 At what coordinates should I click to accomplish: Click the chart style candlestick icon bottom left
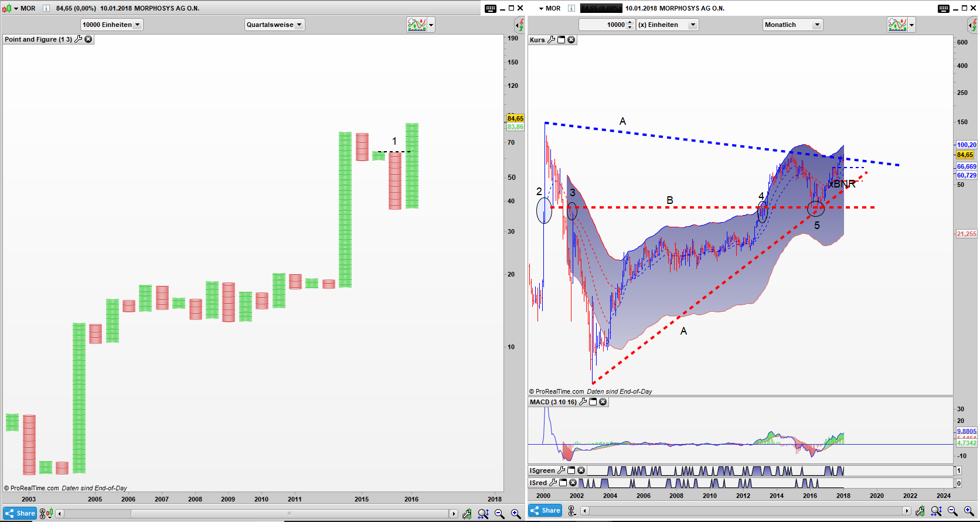(46, 514)
